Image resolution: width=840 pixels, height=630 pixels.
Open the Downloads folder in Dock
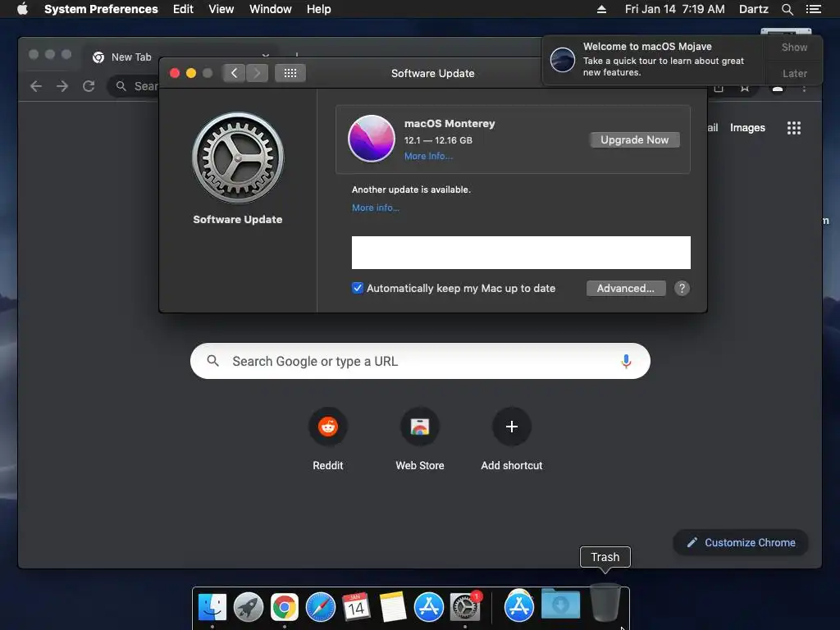coord(560,605)
